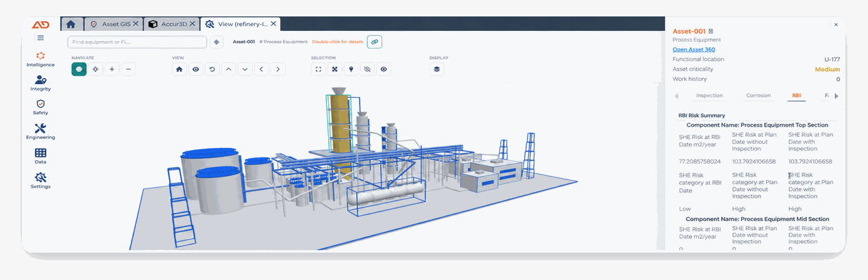
Task: Click the U-177 functional location value
Action: pos(832,60)
